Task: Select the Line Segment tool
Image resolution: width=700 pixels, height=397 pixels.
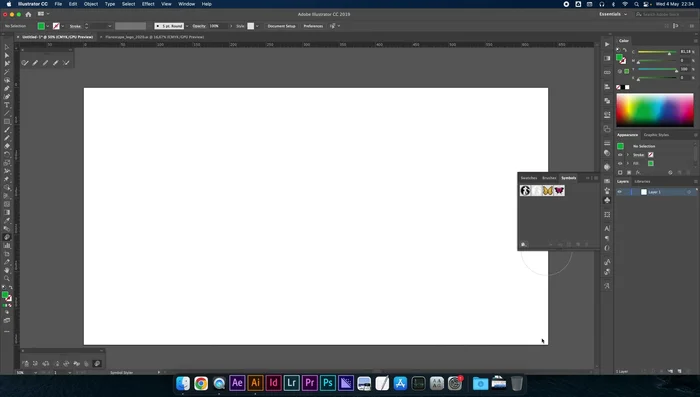Action: [x=7, y=113]
